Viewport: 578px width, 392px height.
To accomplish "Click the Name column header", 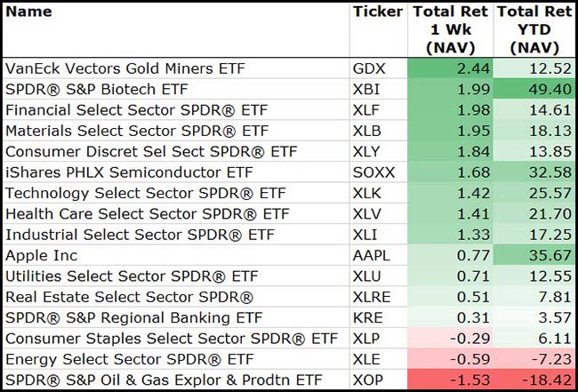I will tap(28, 12).
